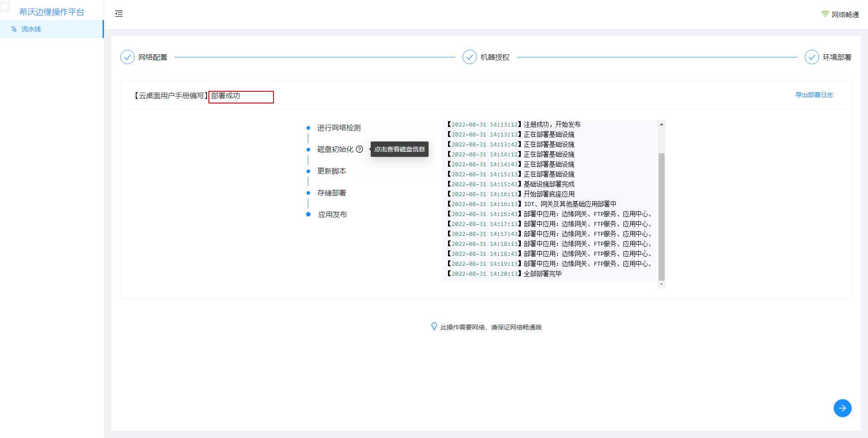Select the 存储部署 timeline step

point(331,193)
